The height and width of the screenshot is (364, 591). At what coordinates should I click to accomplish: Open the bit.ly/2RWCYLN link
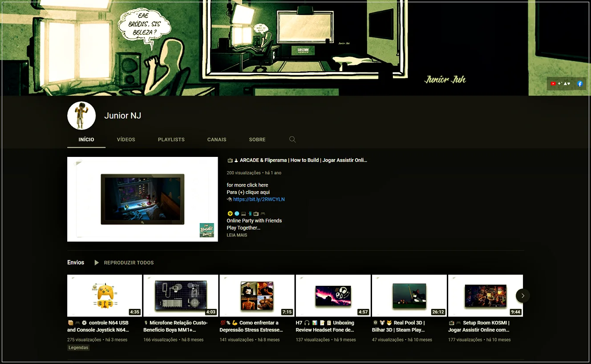[259, 200]
